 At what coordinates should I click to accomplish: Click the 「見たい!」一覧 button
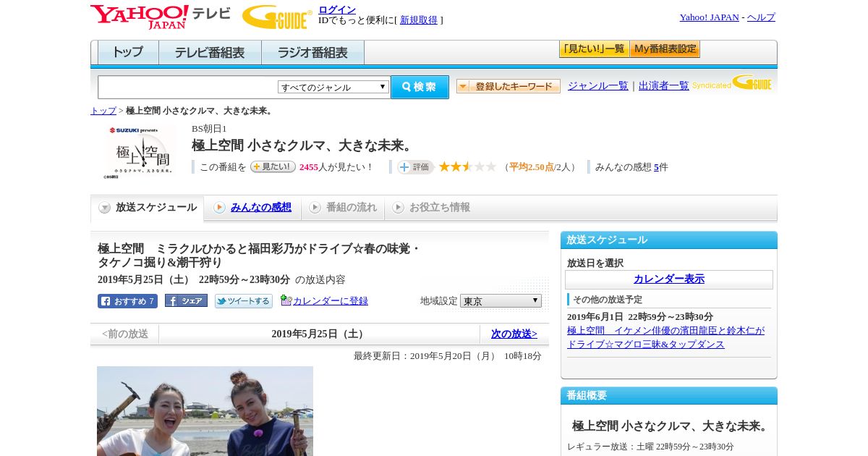pos(594,49)
